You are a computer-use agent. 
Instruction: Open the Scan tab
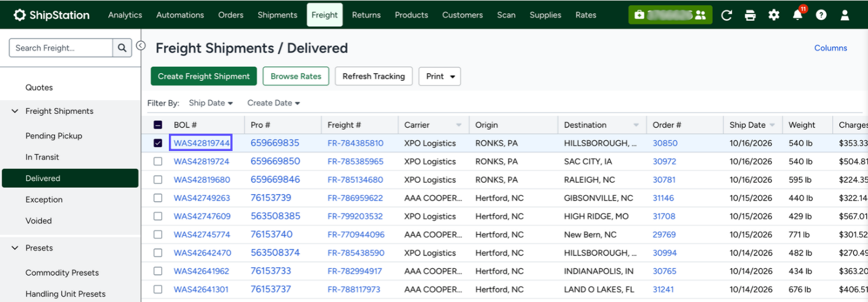[x=506, y=15]
